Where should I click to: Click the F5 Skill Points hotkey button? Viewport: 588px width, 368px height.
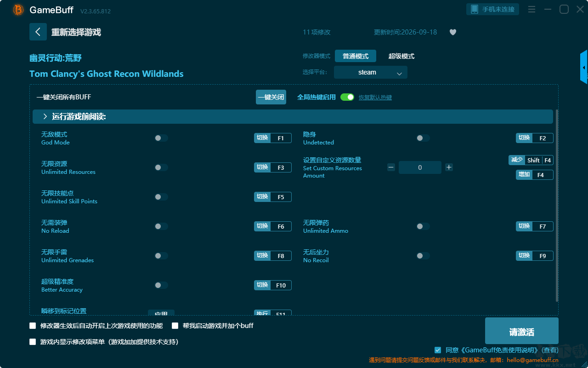click(x=273, y=197)
